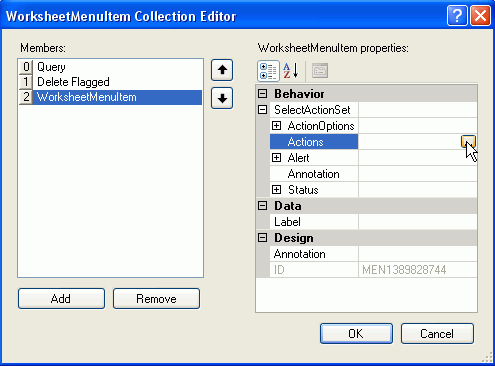Image resolution: width=495 pixels, height=366 pixels.
Task: Click the ID property name
Action: (279, 270)
